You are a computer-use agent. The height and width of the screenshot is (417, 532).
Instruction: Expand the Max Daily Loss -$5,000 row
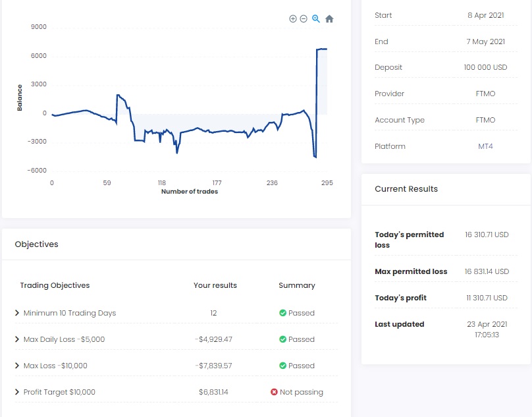[17, 339]
